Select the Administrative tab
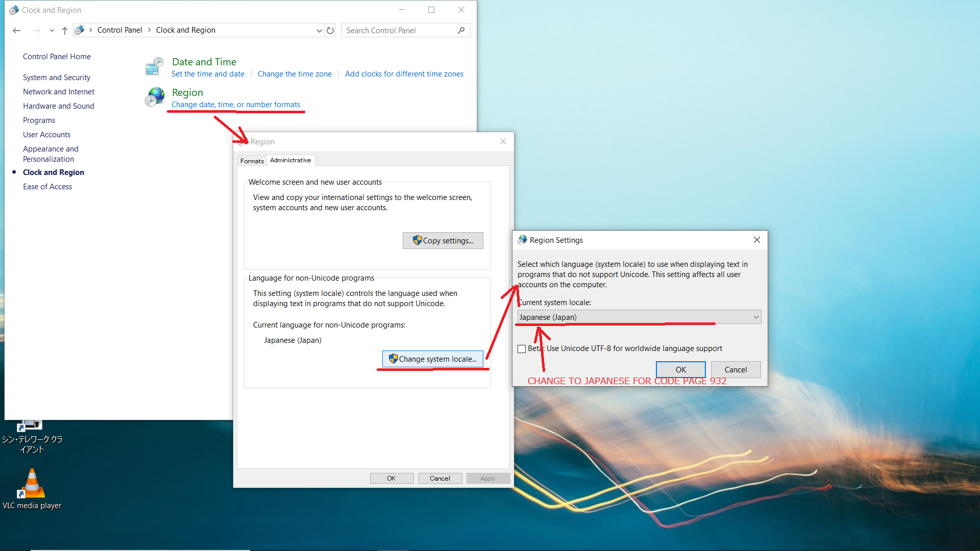Viewport: 980px width, 551px height. [x=290, y=160]
